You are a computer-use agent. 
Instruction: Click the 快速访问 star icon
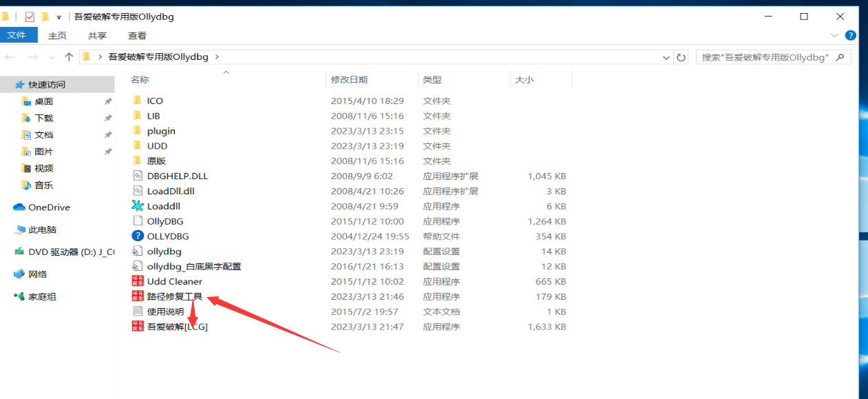click(x=19, y=85)
